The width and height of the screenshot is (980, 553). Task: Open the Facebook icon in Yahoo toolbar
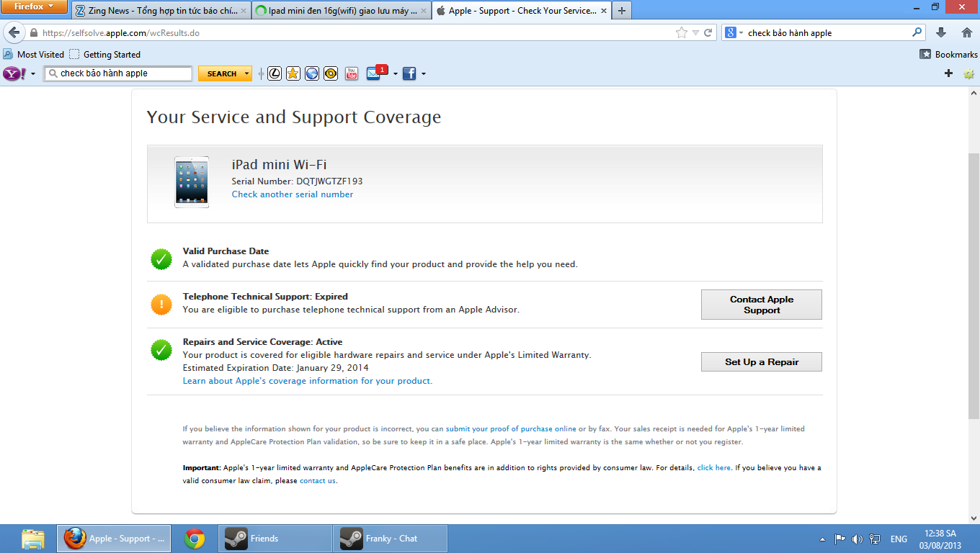click(x=409, y=73)
